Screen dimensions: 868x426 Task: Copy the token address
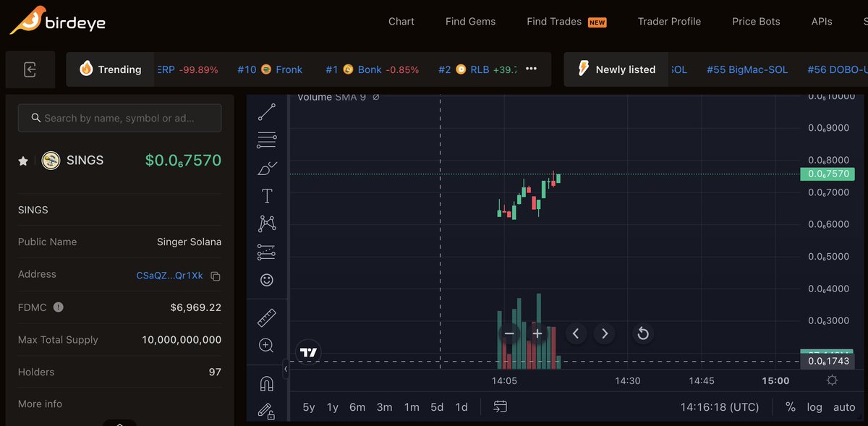[x=216, y=276]
